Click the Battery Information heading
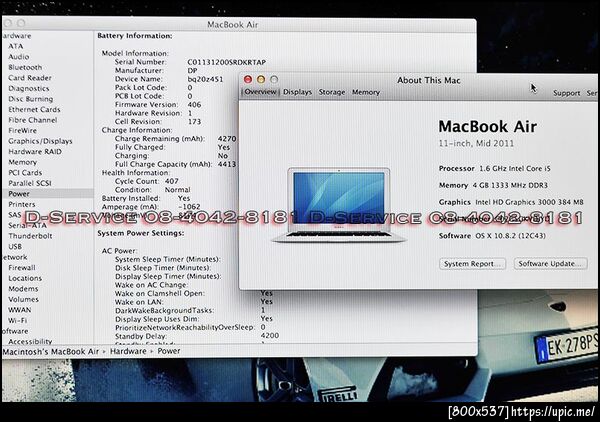Screen dimensions: 600x422 point(135,36)
